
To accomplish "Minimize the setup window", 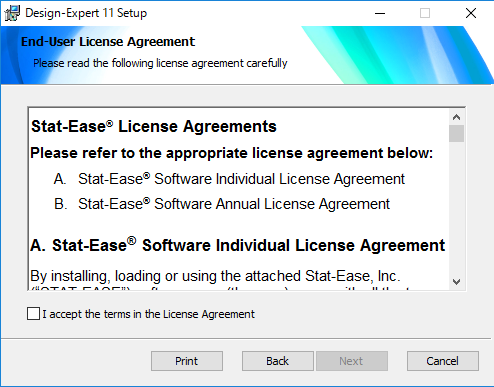I will (x=380, y=13).
